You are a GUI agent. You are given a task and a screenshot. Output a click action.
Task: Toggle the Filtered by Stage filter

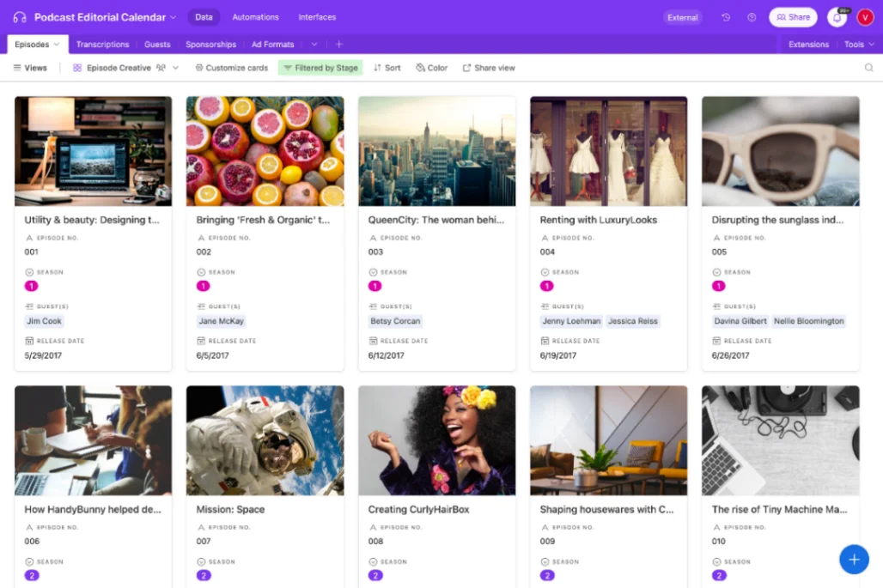tap(320, 67)
